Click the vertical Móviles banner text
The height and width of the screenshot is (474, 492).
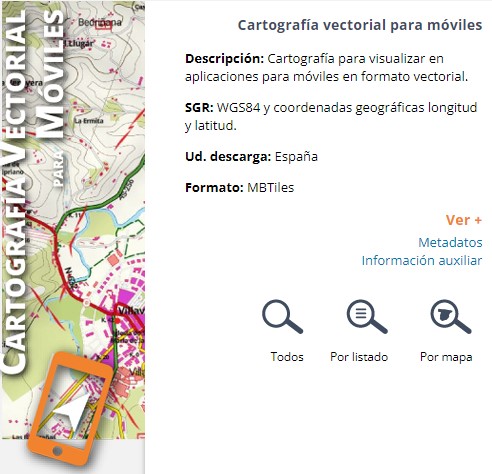[x=49, y=75]
